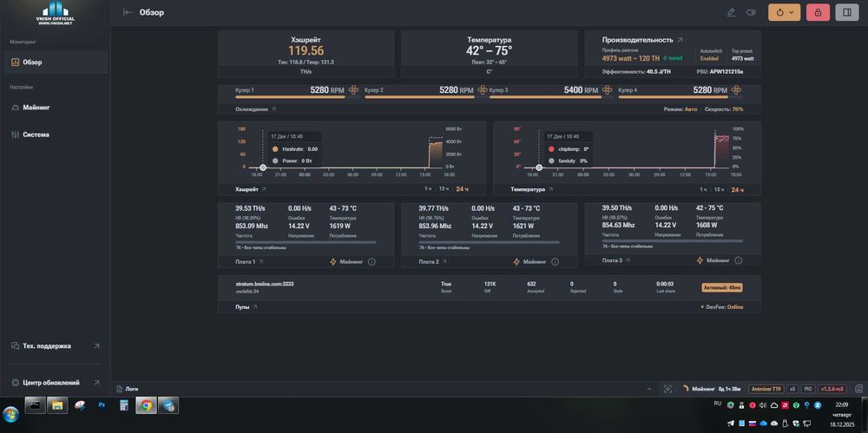Click the VNISH Official logo

pyautogui.click(x=56, y=14)
